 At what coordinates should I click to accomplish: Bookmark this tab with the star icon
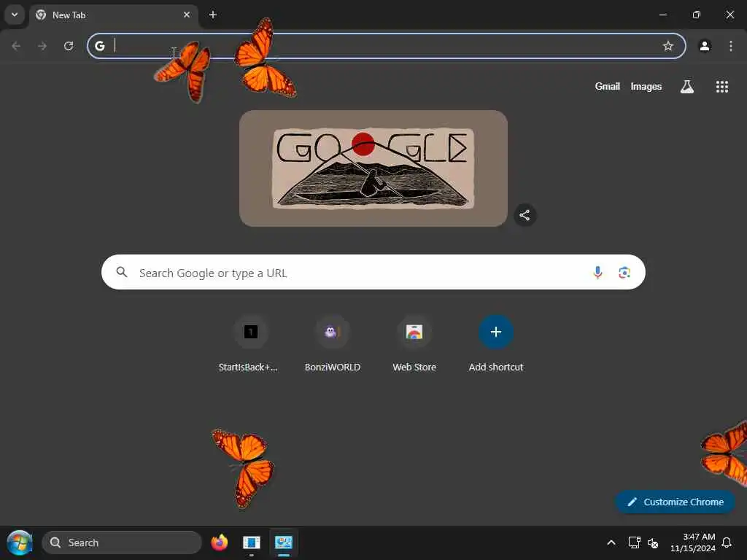point(668,46)
